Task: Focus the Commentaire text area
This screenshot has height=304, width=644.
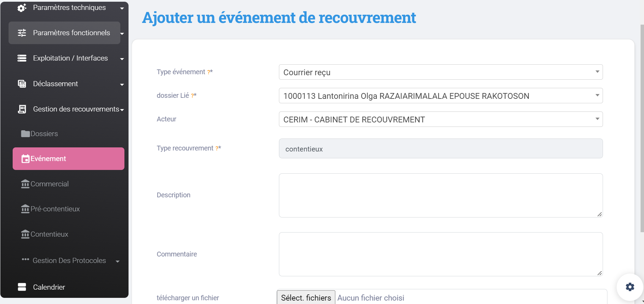Action: 440,254
